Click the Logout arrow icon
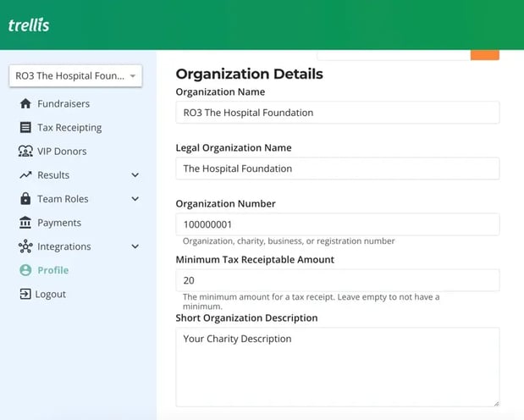The width and height of the screenshot is (524, 420). coord(25,294)
